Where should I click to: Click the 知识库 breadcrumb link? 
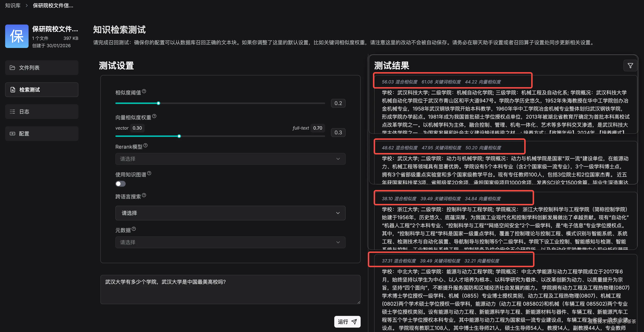(x=13, y=5)
